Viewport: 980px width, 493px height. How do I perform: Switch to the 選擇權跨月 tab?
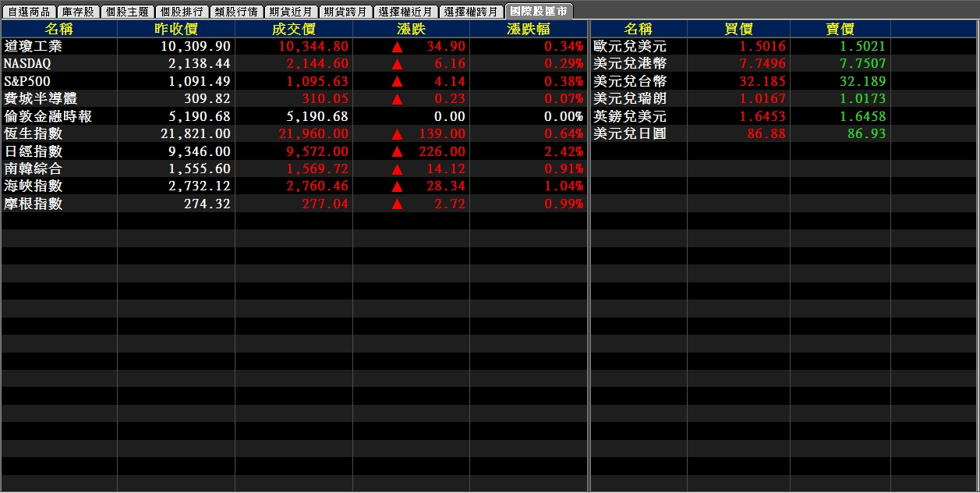(471, 12)
